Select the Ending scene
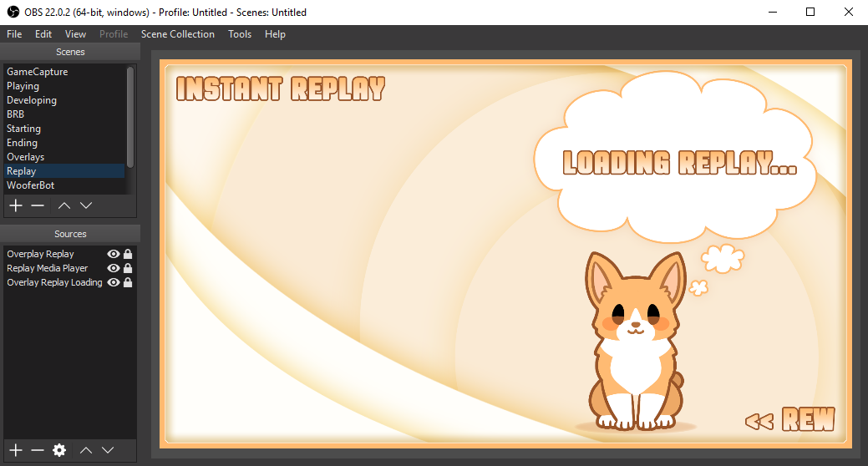This screenshot has height=466, width=868. [x=65, y=143]
